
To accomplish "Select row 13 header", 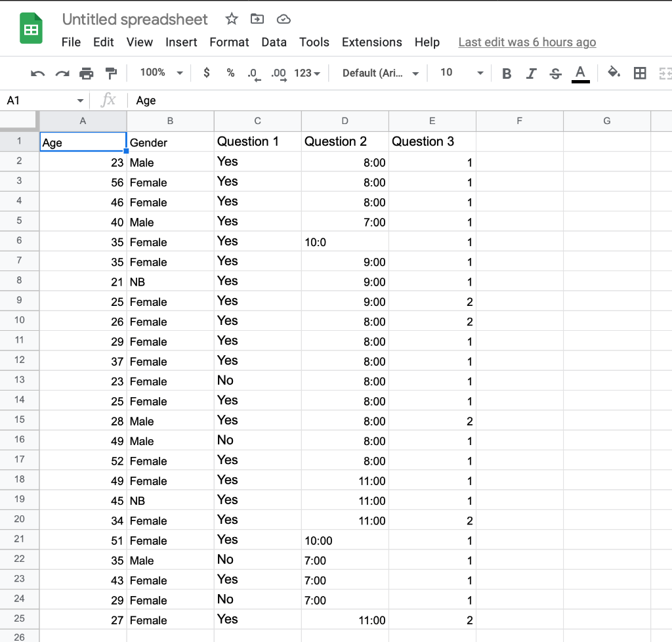I will (x=19, y=379).
